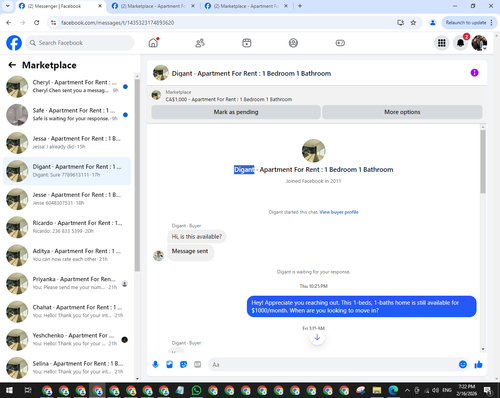Select the Digant conversation in list

tap(67, 171)
